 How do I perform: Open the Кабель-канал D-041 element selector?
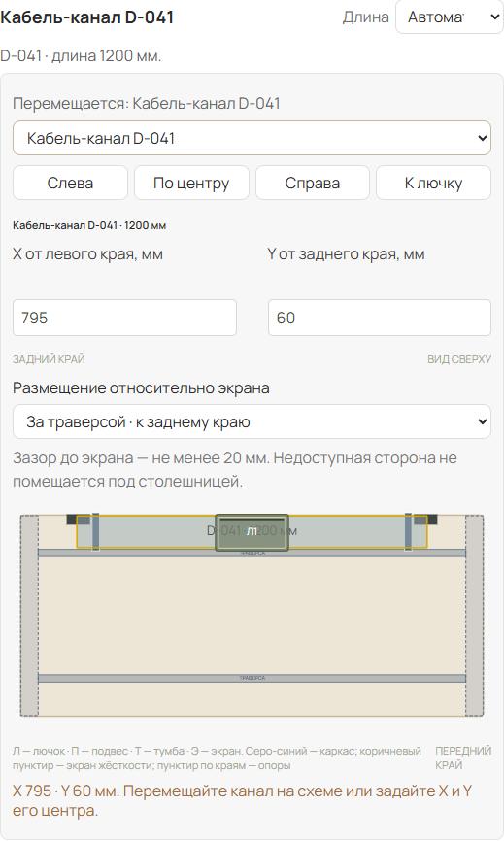point(252,138)
